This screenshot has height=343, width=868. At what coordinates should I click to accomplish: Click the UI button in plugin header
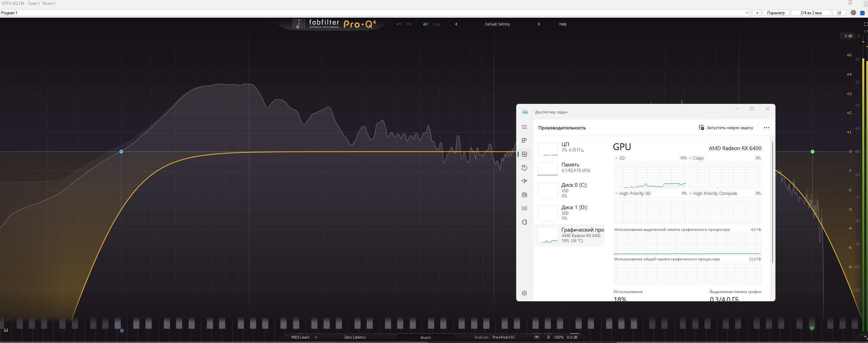pos(839,13)
